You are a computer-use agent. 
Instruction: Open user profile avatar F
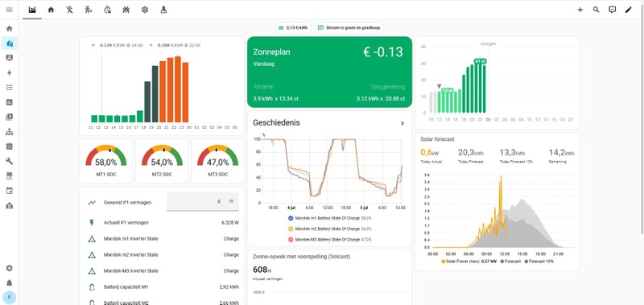pyautogui.click(x=10, y=298)
